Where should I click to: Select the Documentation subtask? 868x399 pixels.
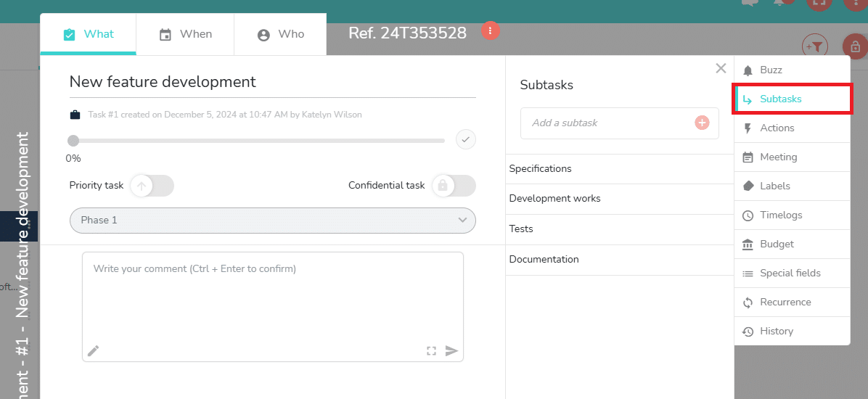point(620,260)
